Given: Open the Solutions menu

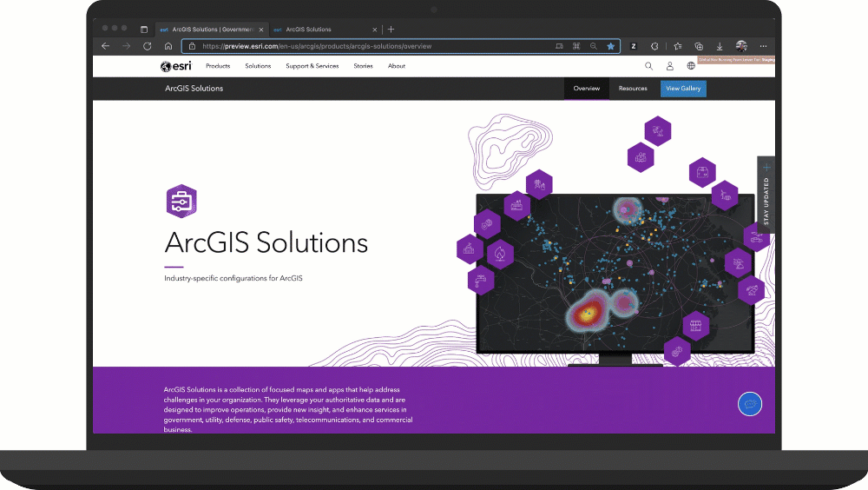Looking at the screenshot, I should click(258, 66).
